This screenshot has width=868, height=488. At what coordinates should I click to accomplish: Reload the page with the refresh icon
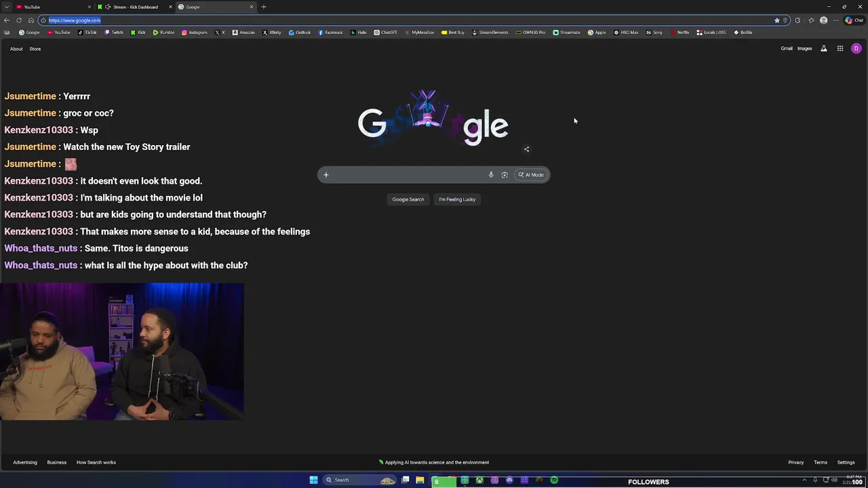[19, 20]
